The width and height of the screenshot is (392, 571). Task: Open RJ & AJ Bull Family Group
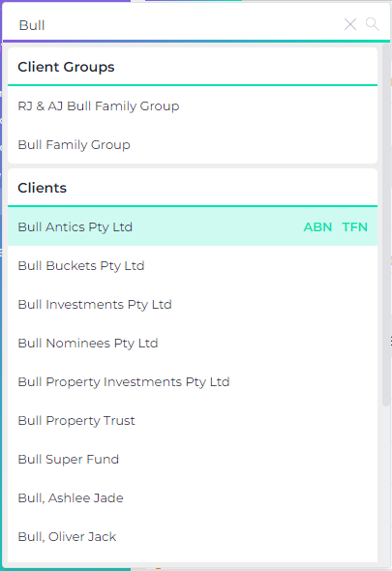pos(193,105)
